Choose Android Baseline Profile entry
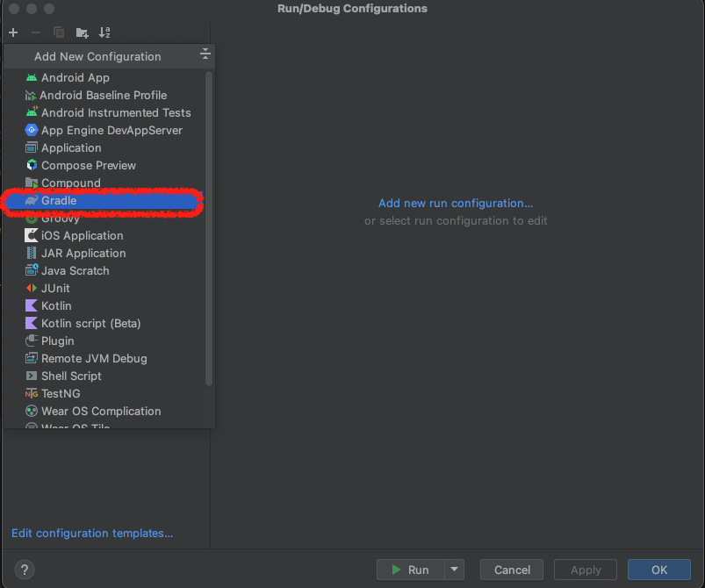This screenshot has width=705, height=588. pos(104,95)
